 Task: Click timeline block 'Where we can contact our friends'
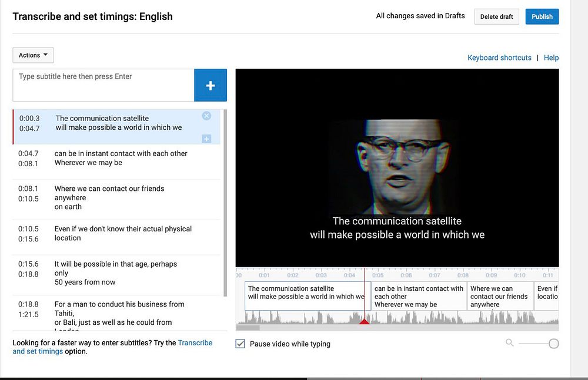tap(500, 296)
